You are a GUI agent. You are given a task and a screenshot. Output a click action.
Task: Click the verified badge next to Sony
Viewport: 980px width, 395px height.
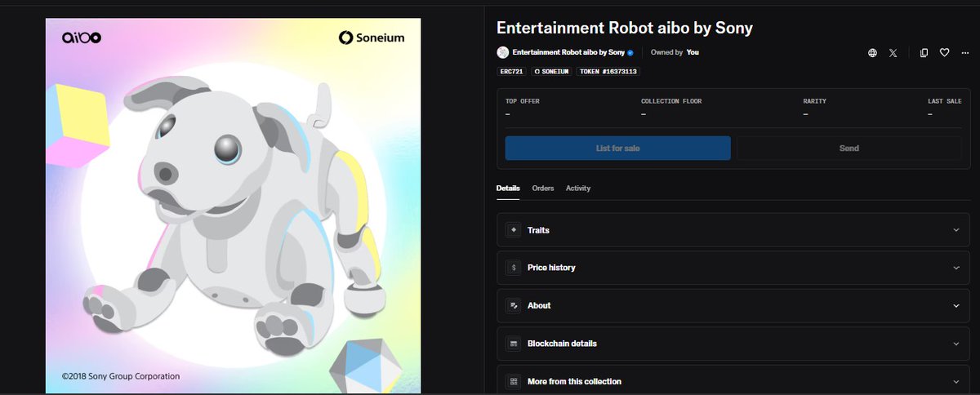click(x=630, y=52)
